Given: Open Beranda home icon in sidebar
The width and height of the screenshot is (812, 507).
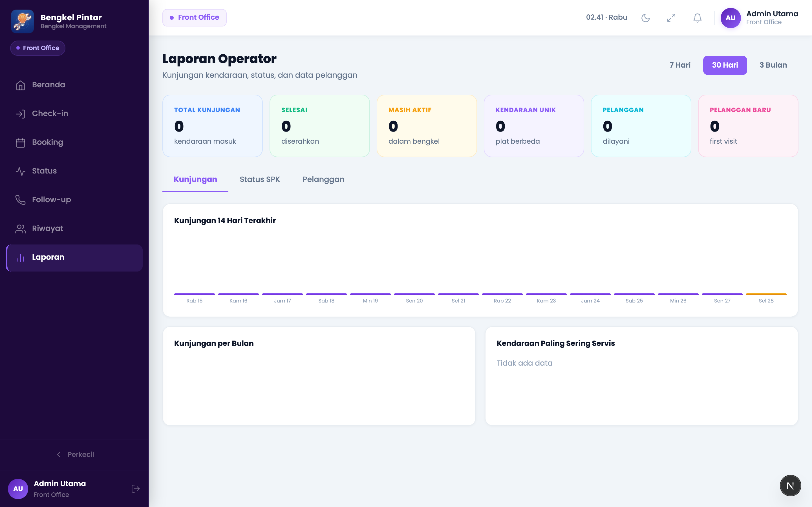Looking at the screenshot, I should [21, 85].
